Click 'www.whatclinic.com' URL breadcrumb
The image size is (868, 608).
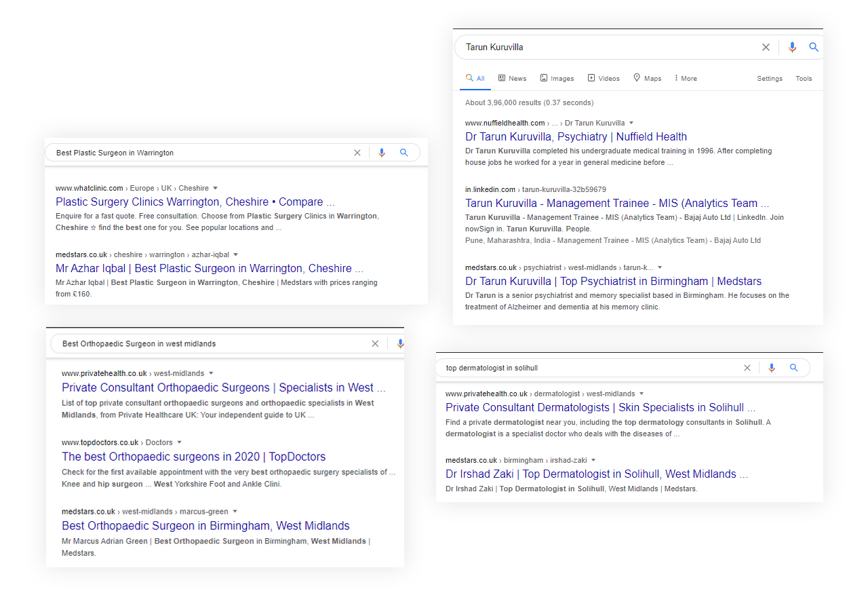pos(90,188)
